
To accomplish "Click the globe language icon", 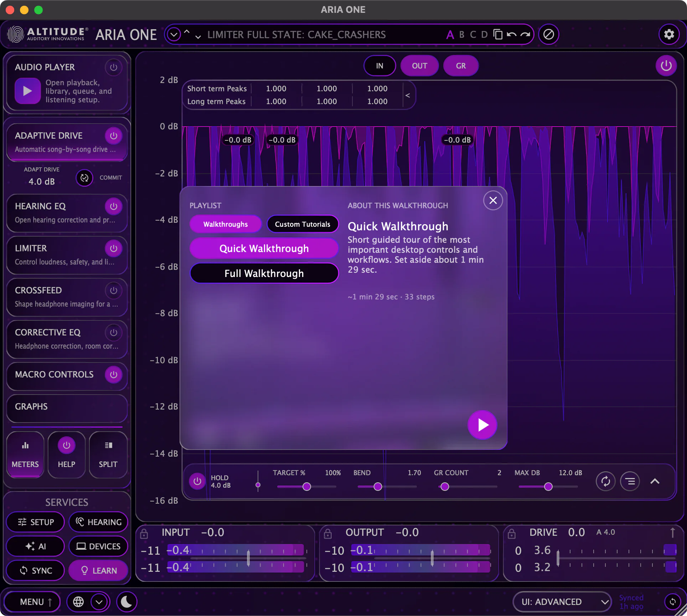I will pos(78,602).
